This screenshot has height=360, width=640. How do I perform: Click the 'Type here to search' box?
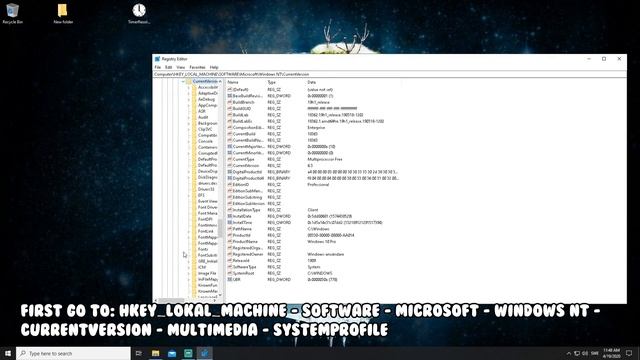coord(73,353)
